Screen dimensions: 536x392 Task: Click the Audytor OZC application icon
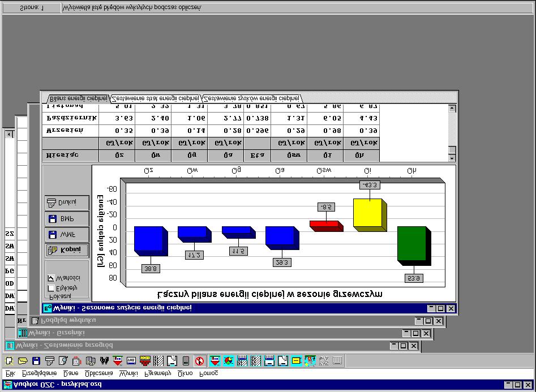[7, 385]
